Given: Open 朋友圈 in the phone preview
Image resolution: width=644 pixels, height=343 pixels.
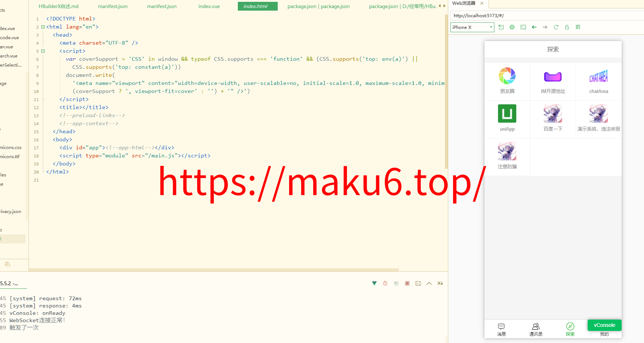Looking at the screenshot, I should 507,82.
